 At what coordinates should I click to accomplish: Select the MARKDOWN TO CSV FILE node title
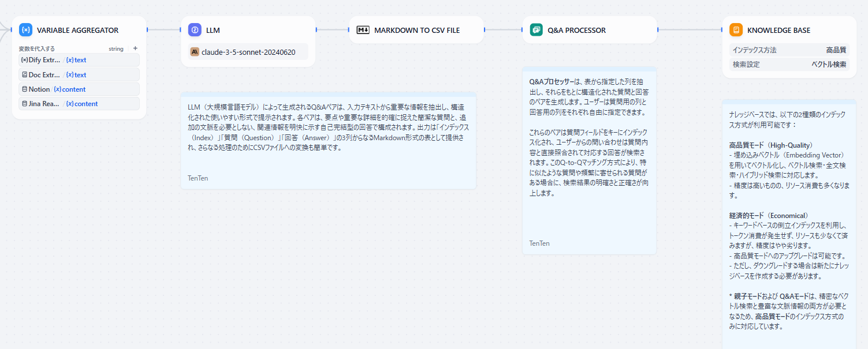(x=417, y=30)
